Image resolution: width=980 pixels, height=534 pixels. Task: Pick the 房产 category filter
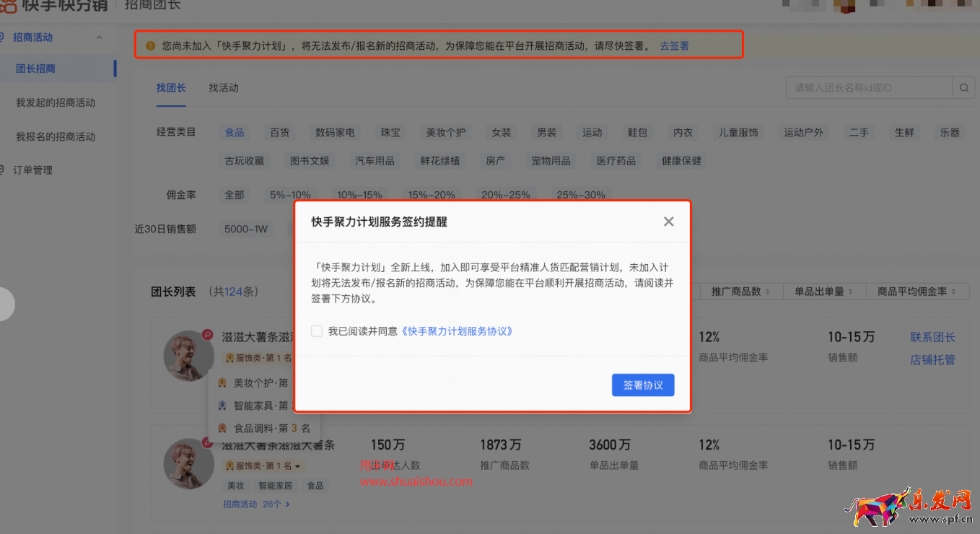point(496,161)
